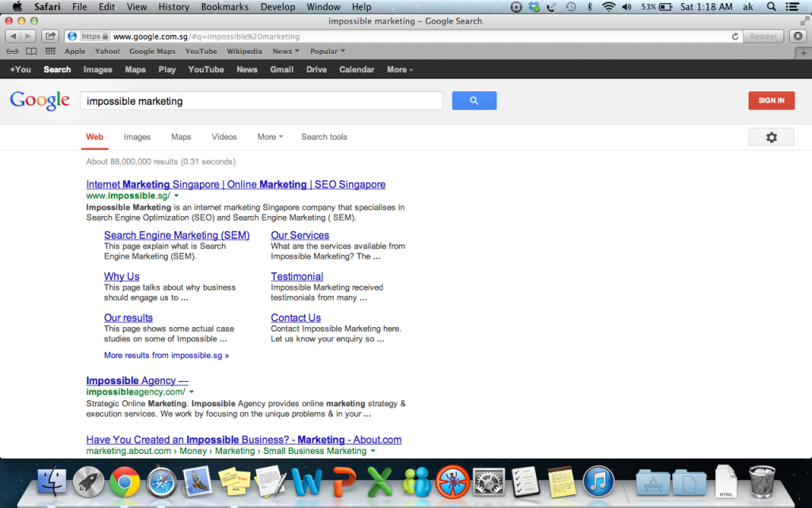Screen dimensions: 812x508
Task: Click the Google Maps bookmark
Action: 152,52
